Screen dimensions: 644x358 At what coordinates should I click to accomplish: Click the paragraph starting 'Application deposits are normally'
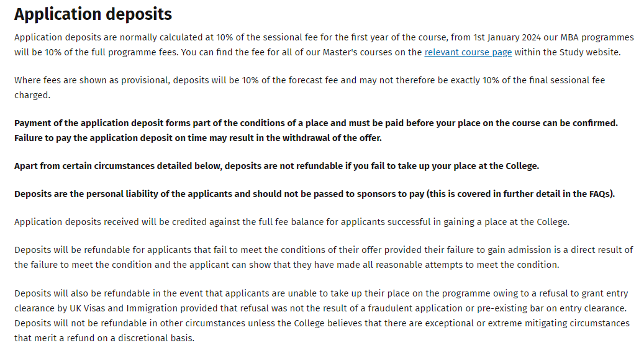(324, 45)
